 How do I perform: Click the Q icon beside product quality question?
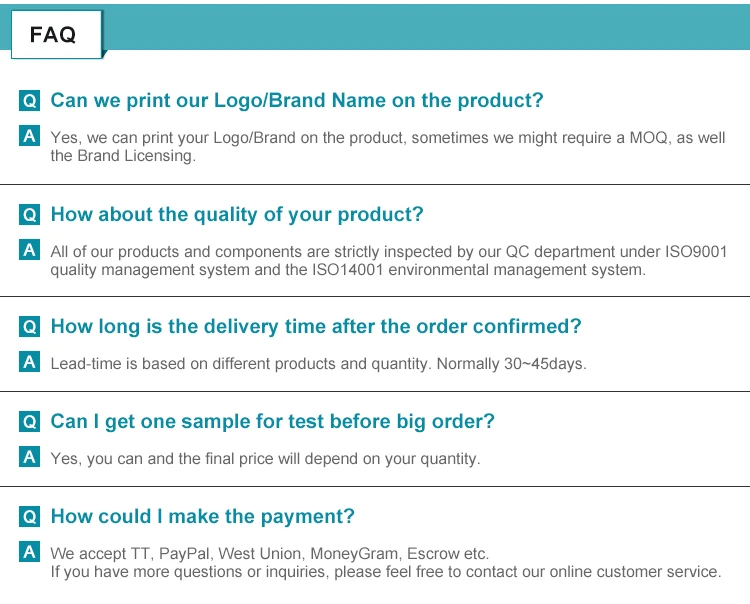click(30, 215)
